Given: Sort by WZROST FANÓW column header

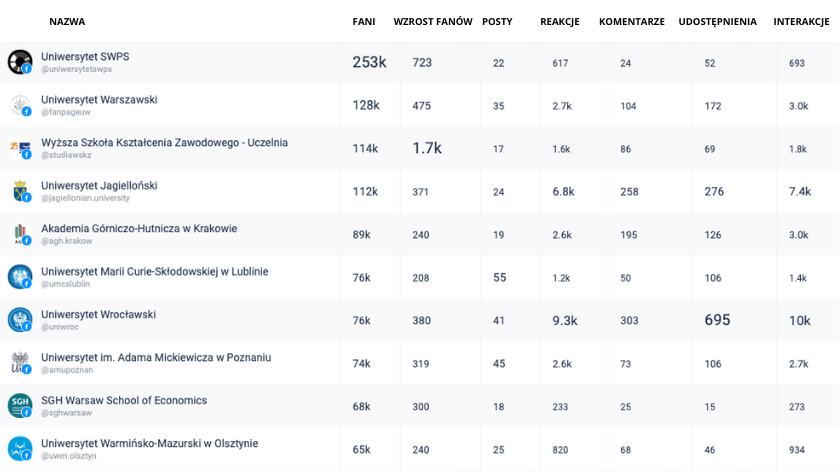Looking at the screenshot, I should (433, 21).
